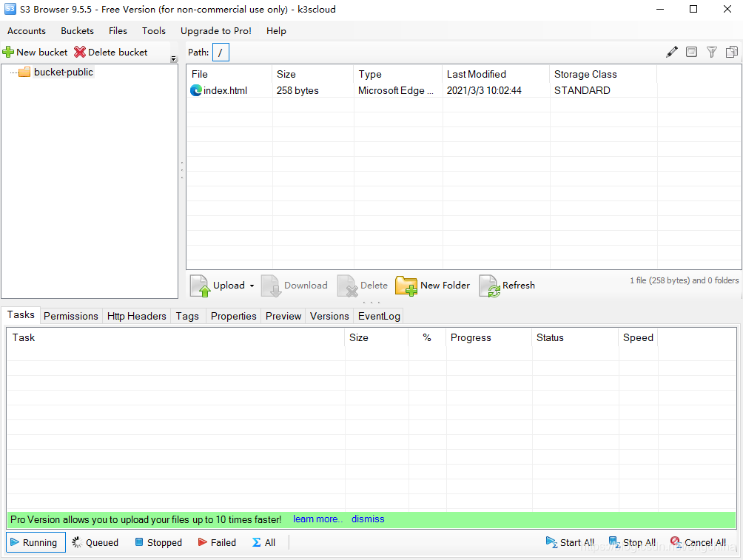
Task: Click the 258 bytes size cell
Action: (297, 90)
